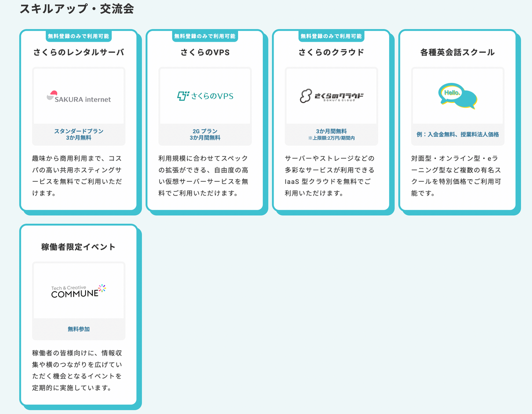
Task: Click the さくらのVPS logo image
Action: point(205,96)
